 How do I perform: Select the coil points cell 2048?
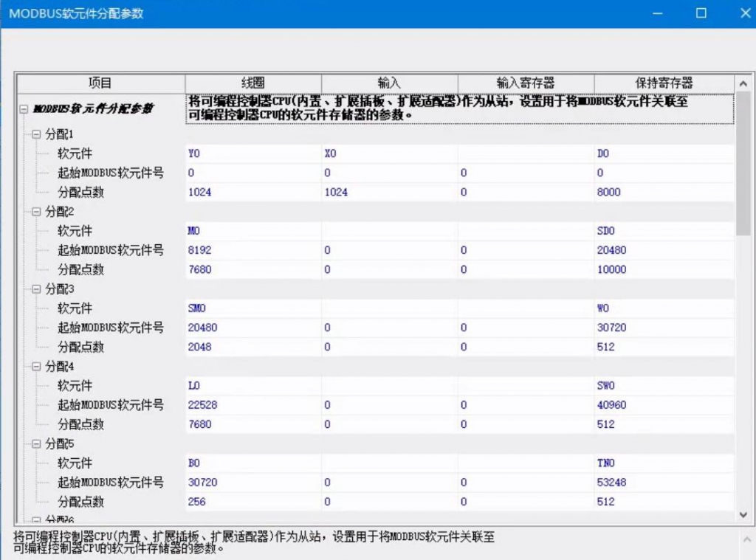click(253, 347)
